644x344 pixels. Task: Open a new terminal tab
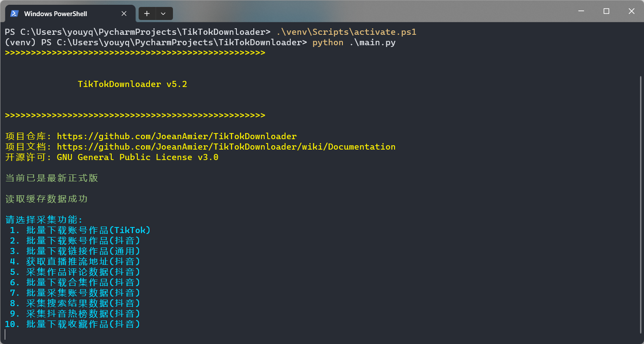(x=147, y=13)
